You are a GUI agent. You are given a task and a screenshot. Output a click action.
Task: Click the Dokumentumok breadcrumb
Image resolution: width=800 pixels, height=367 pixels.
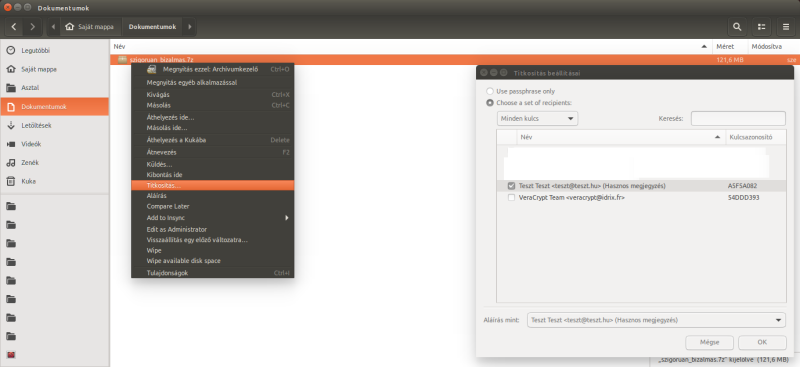coord(152,27)
